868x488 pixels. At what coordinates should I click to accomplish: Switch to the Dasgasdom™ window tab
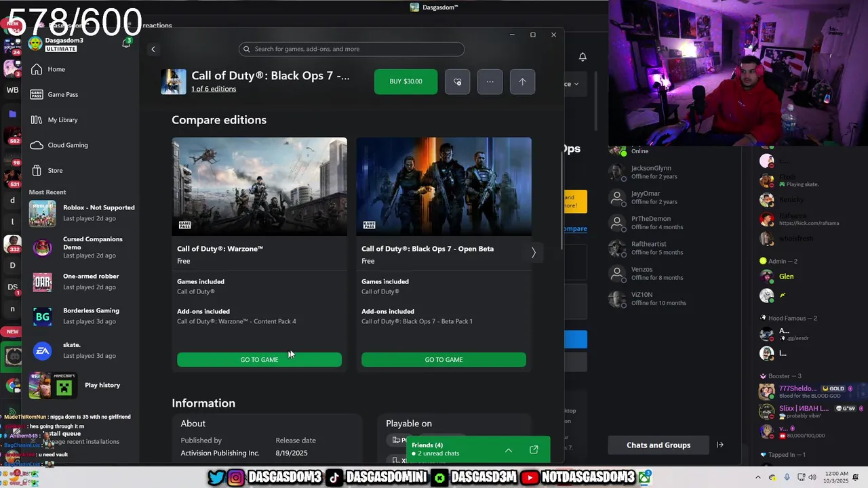pyautogui.click(x=434, y=7)
